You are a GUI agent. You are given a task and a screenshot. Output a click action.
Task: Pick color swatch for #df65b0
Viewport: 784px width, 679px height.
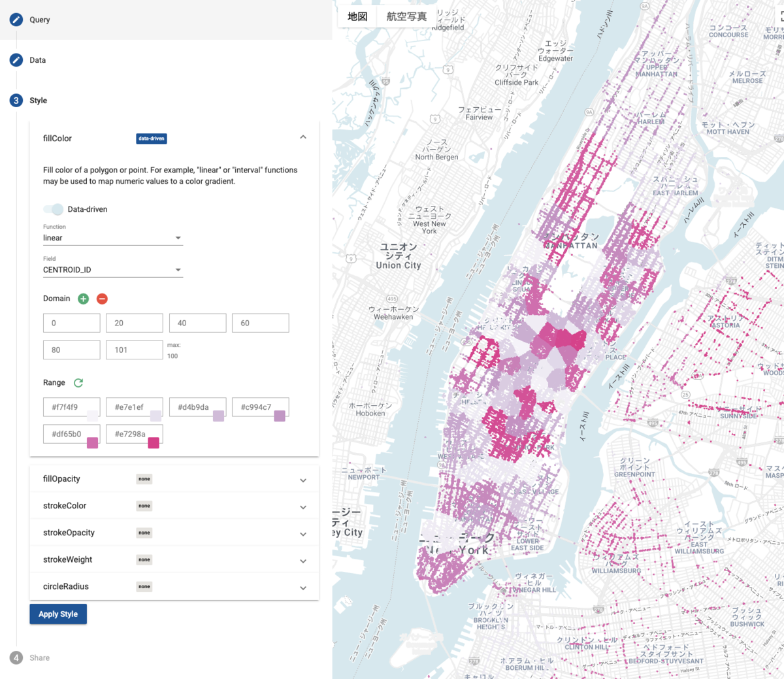coord(93,442)
